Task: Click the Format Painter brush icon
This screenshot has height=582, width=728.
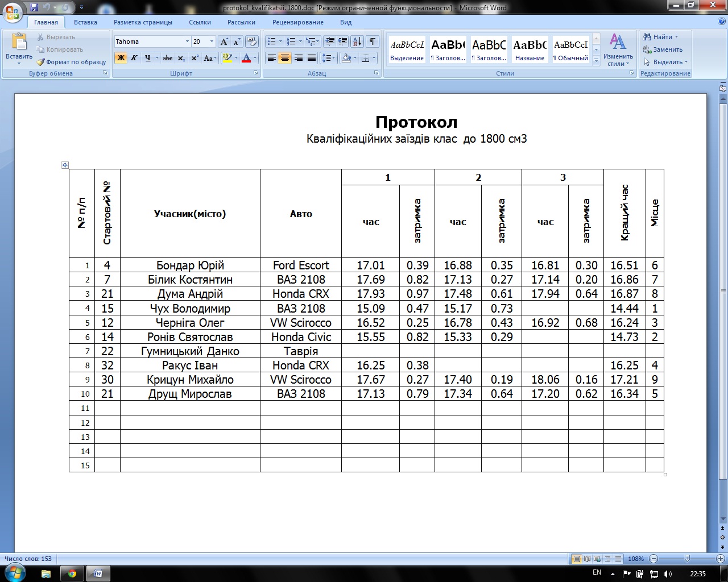Action: coord(40,62)
